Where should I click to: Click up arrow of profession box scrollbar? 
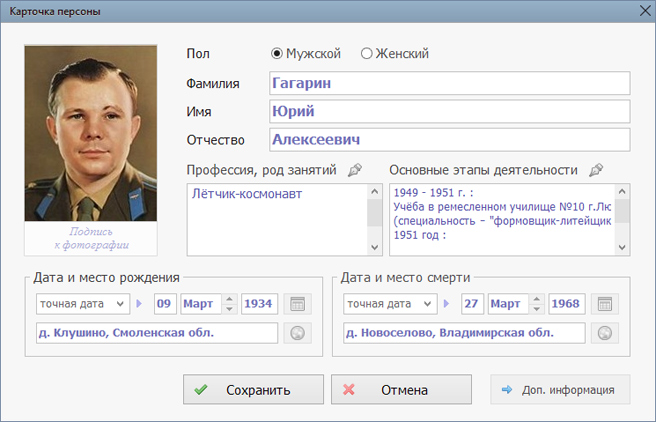click(374, 192)
